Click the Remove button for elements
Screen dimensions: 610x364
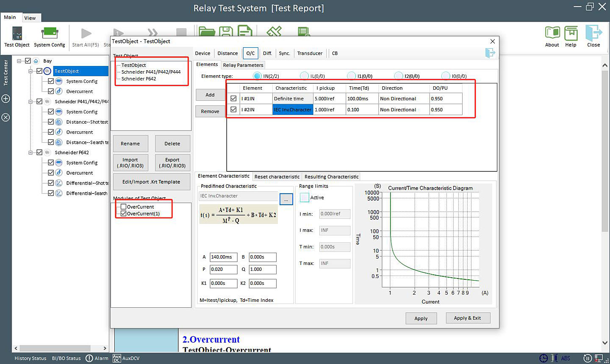[x=210, y=111]
